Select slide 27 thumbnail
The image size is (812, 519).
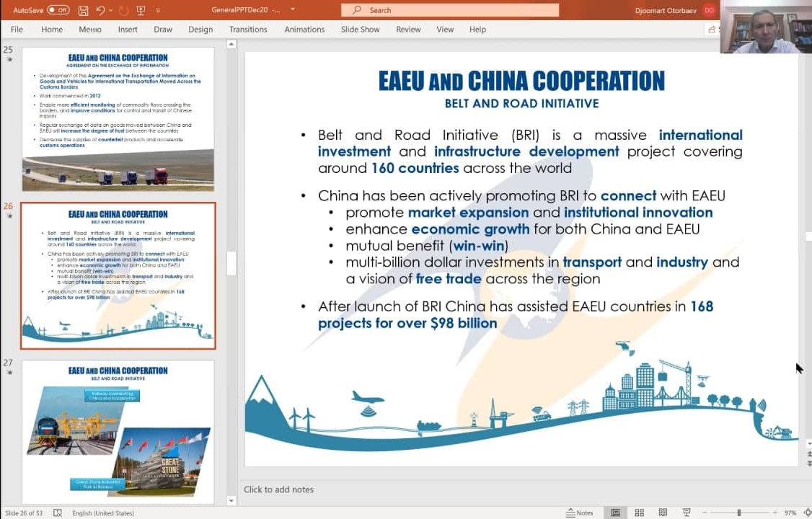[x=118, y=431]
